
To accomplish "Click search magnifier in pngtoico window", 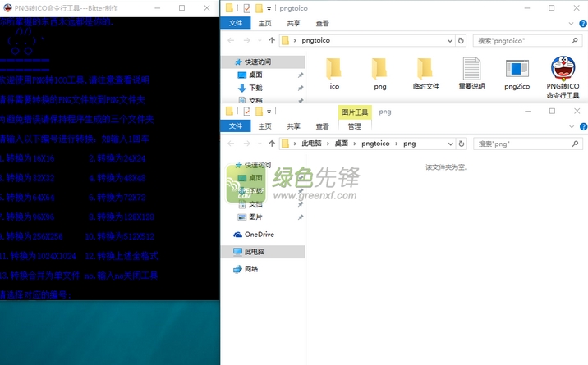I will pyautogui.click(x=575, y=40).
